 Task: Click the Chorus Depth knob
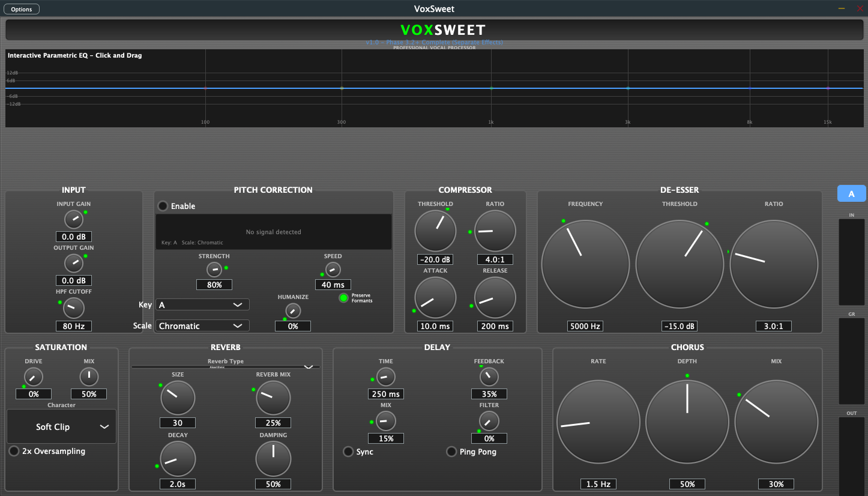[x=687, y=422]
